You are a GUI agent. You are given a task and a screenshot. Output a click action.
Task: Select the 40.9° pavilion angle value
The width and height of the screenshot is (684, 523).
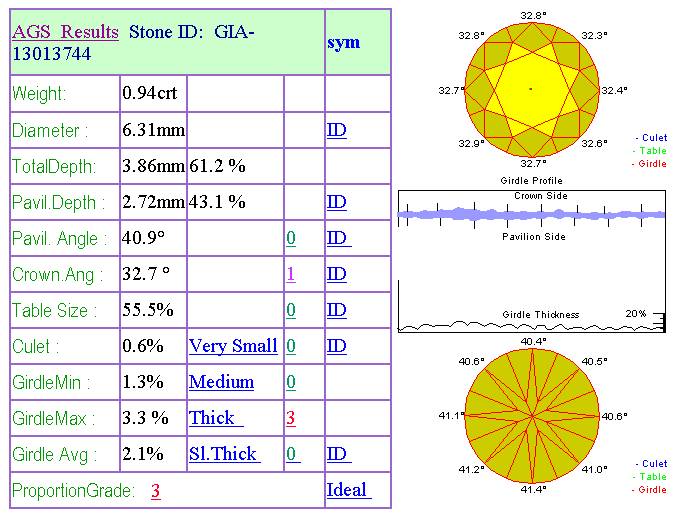pos(144,238)
